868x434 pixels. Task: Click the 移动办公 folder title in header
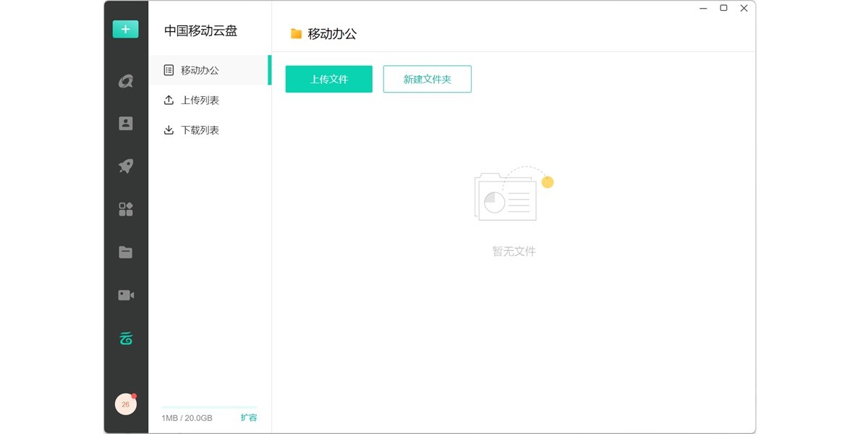pos(331,33)
